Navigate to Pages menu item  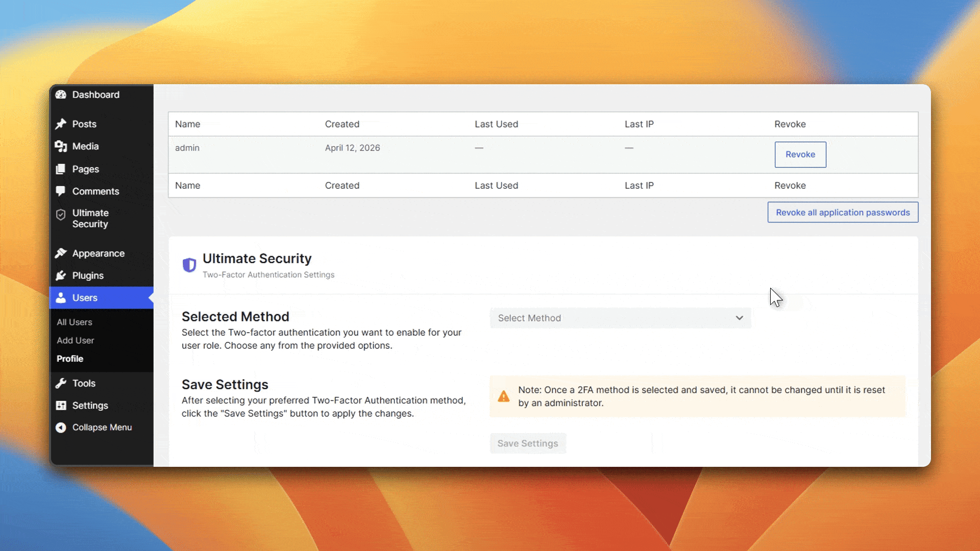click(101, 169)
